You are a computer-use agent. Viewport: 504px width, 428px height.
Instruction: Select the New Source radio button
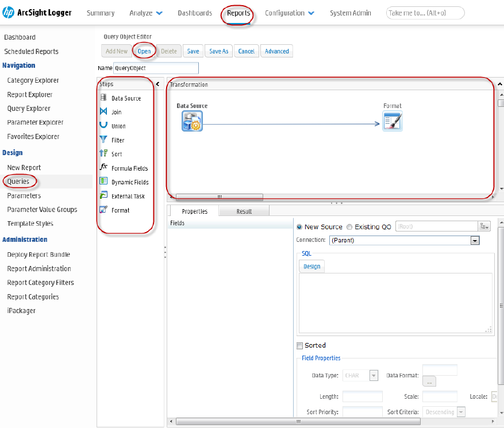[299, 227]
